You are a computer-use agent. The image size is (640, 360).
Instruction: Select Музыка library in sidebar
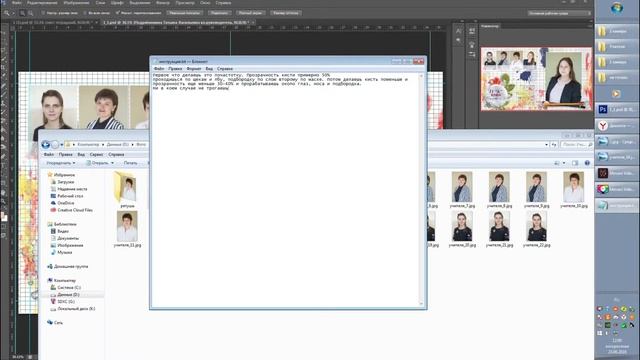click(64, 252)
